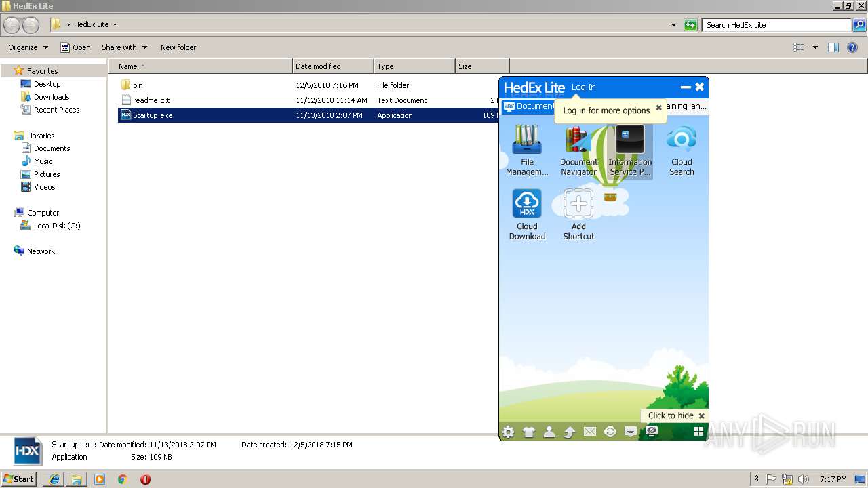Viewport: 868px width, 488px height.
Task: Click New folder button
Action: 178,47
